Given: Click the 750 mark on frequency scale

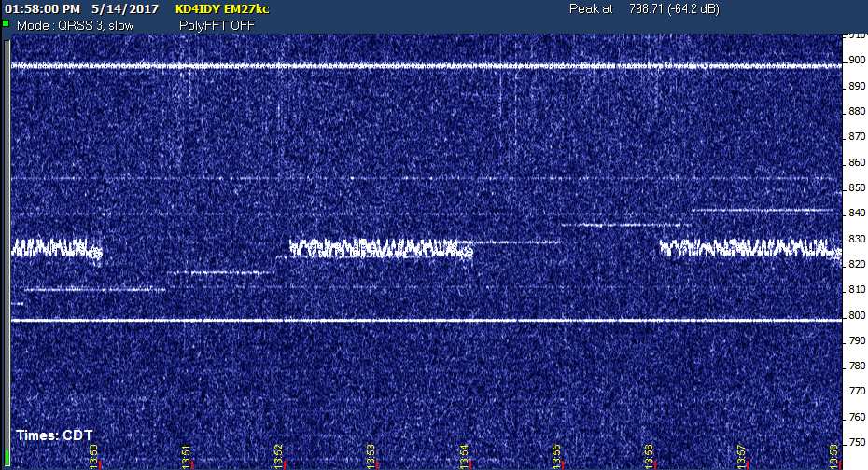Looking at the screenshot, I should point(856,442).
